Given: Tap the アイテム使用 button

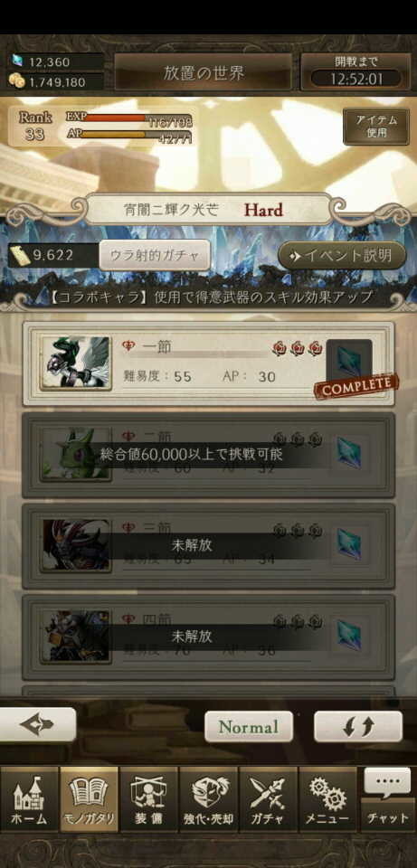Looking at the screenshot, I should click(376, 127).
